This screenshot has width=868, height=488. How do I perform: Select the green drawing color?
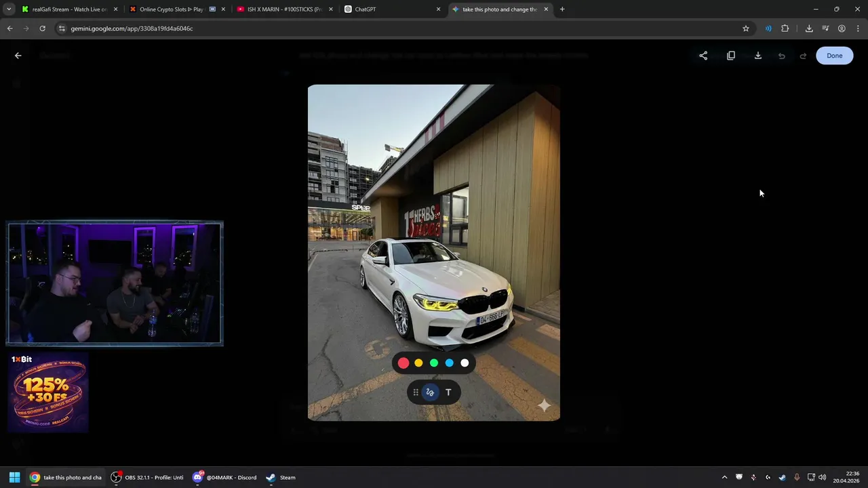pyautogui.click(x=434, y=363)
